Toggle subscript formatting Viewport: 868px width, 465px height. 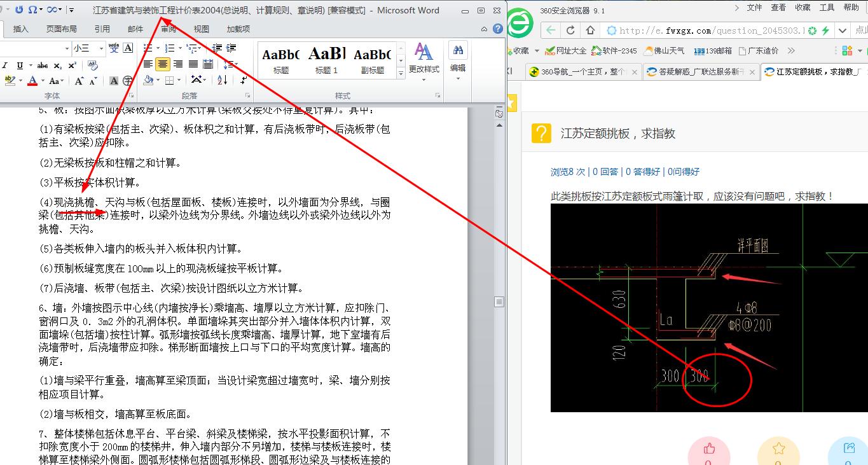coord(58,66)
